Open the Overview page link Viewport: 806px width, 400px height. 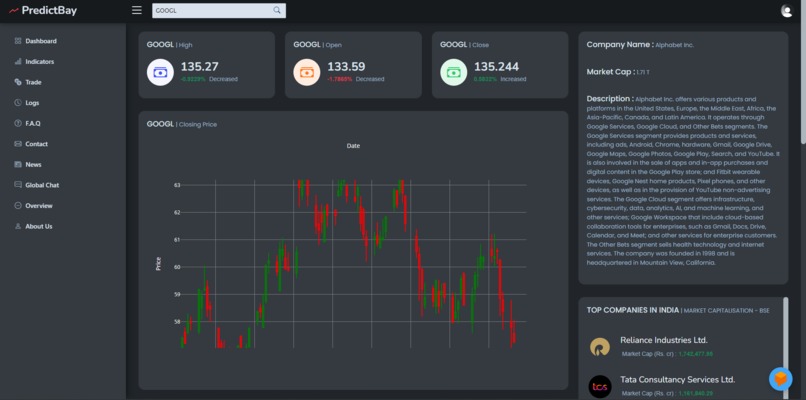[39, 206]
